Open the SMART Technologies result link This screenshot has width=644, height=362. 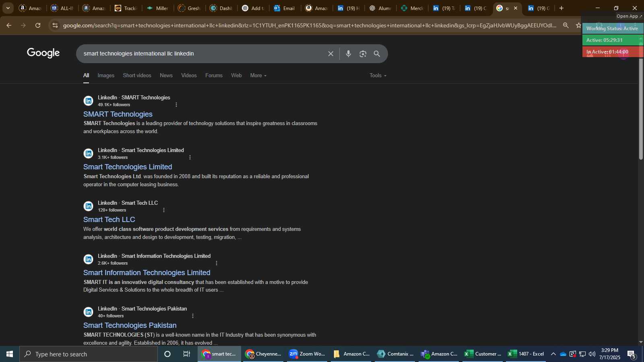tap(118, 114)
